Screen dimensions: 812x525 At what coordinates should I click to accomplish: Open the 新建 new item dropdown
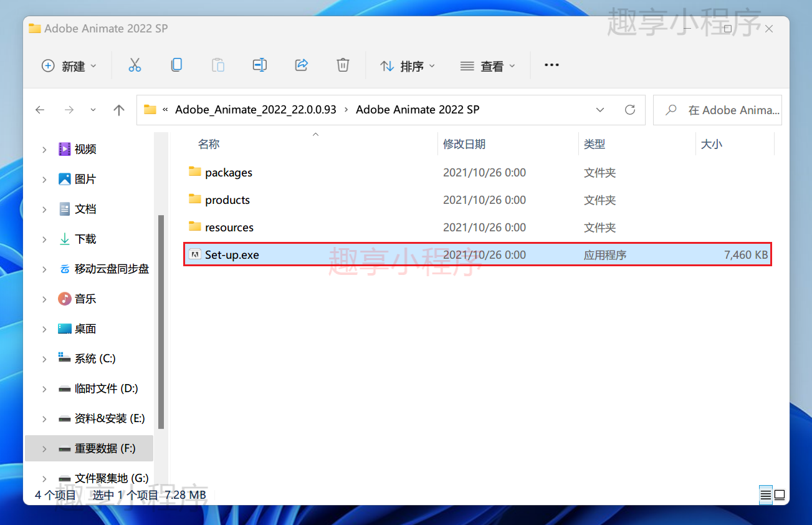(x=69, y=65)
